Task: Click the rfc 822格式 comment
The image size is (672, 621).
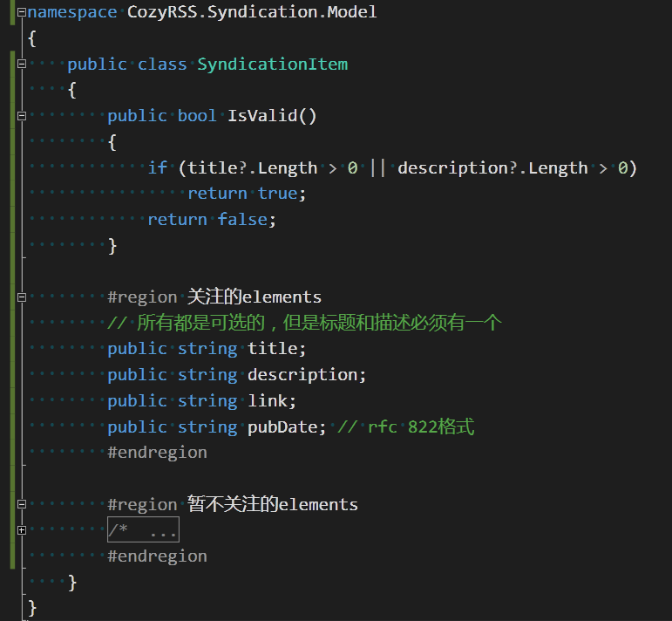Action: [406, 427]
